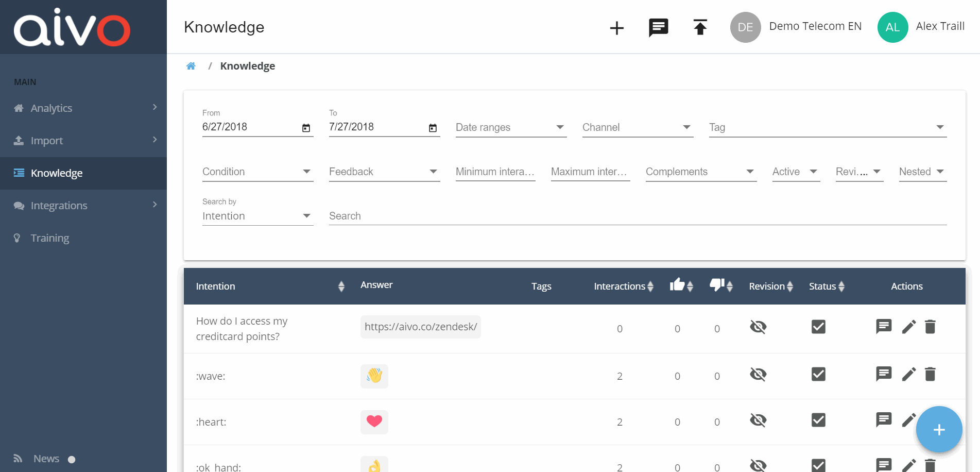
Task: Click the aivo logo
Action: [x=72, y=27]
